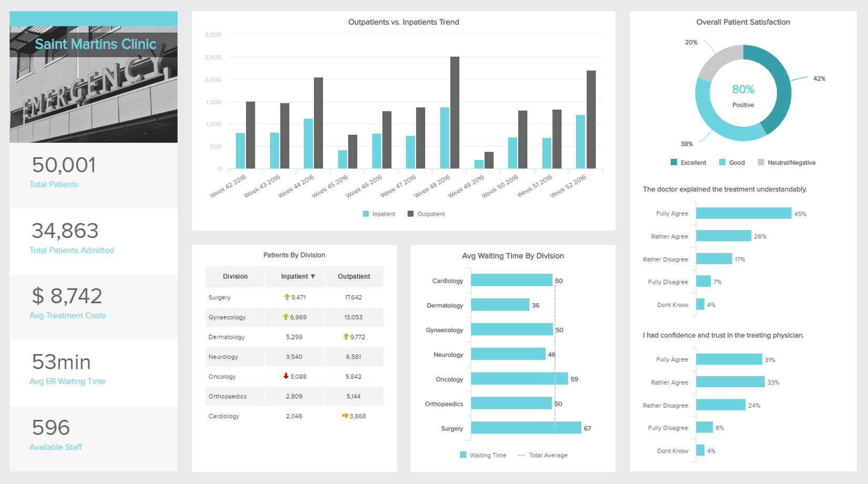The image size is (868, 484).
Task: Click the Outpatient column header
Action: coord(354,276)
